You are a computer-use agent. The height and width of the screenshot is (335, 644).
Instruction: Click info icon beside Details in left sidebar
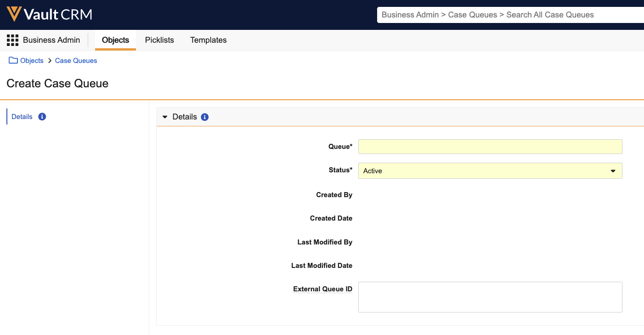point(42,117)
